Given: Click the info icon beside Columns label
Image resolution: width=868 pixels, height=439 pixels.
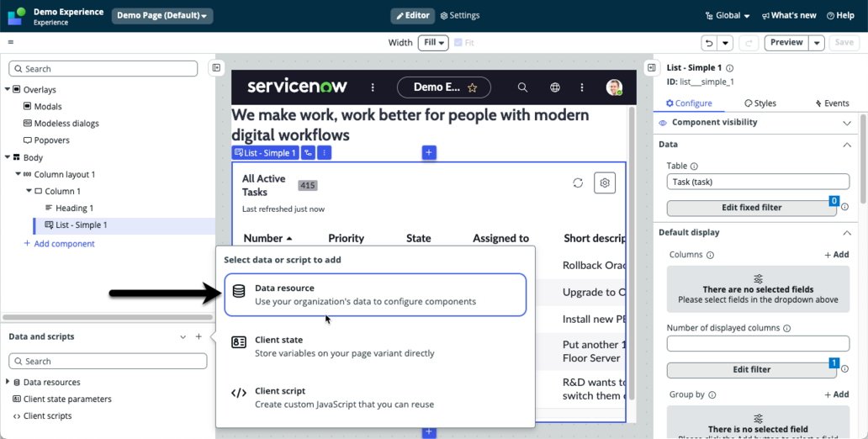Looking at the screenshot, I should coord(710,255).
